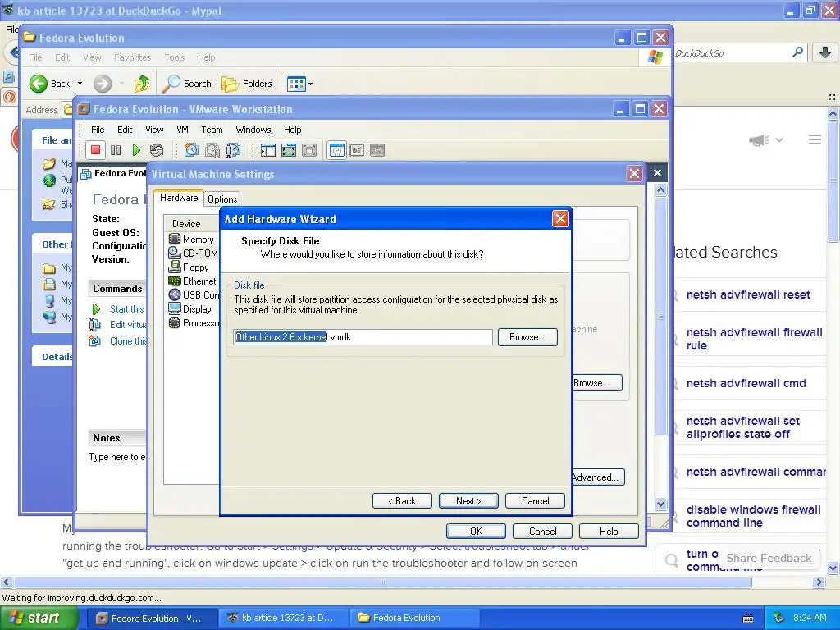
Task: Open the Favorites menu in Explorer window
Action: click(x=132, y=57)
